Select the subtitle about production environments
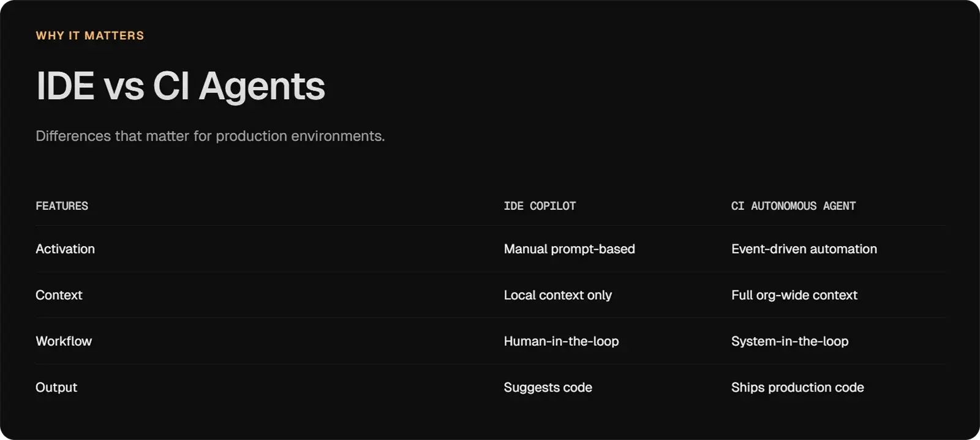Screen dimensions: 980x440 [210, 136]
